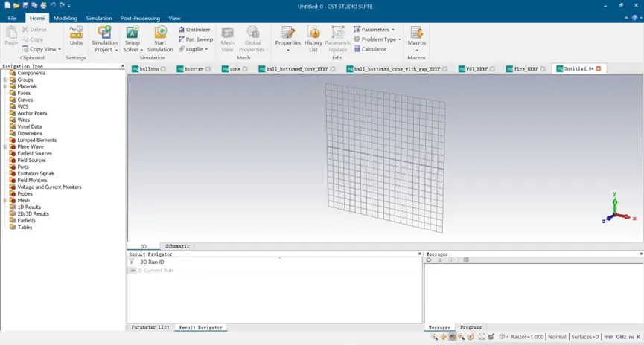
Task: Click the GHz unit in status bar
Action: pyautogui.click(x=621, y=337)
